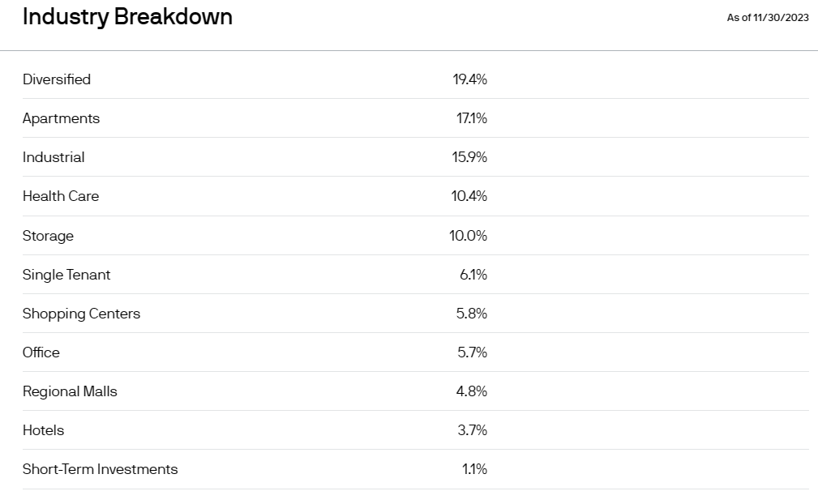Select the Diversified industry row

click(x=57, y=79)
